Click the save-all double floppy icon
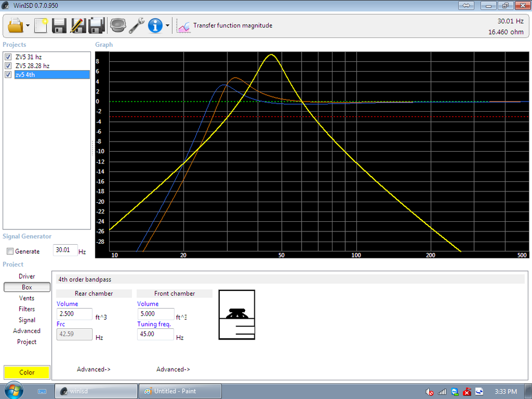The image size is (532, 399). [96, 26]
